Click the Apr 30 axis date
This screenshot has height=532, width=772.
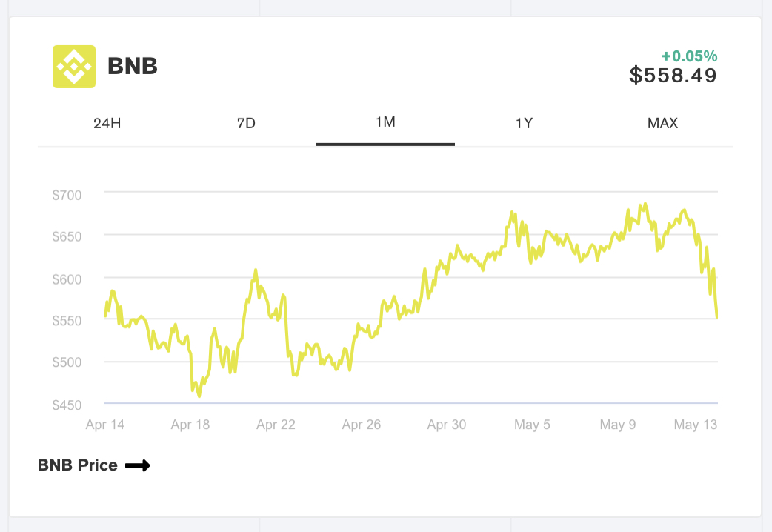pyautogui.click(x=447, y=425)
